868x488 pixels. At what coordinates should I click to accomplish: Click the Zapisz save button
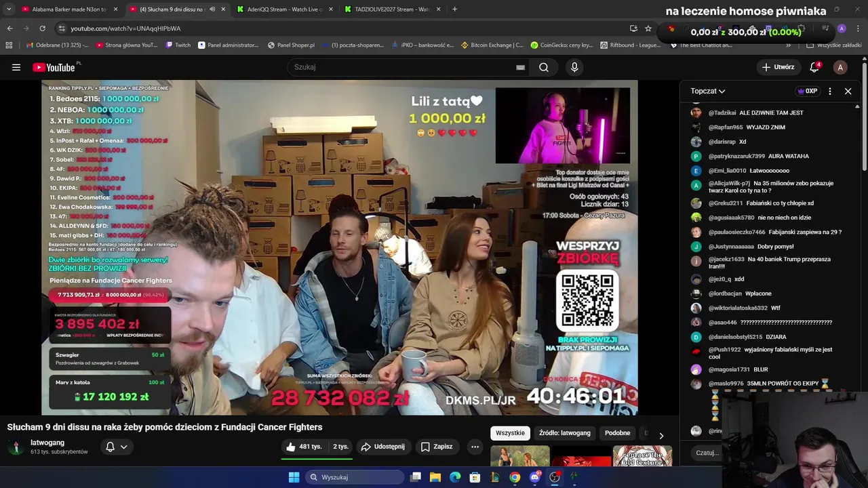click(x=436, y=447)
